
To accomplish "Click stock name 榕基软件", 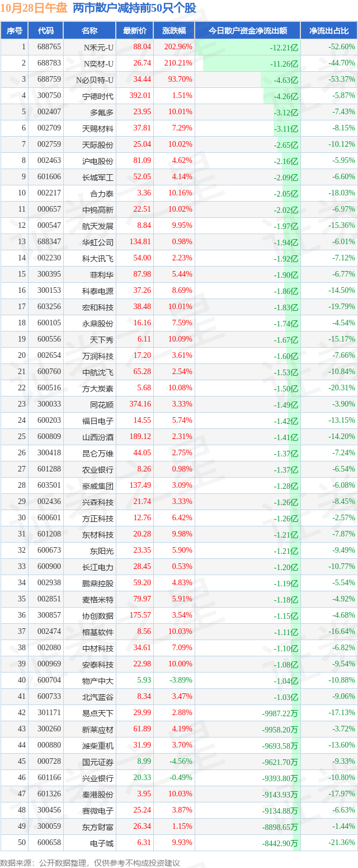I will coord(98,632).
